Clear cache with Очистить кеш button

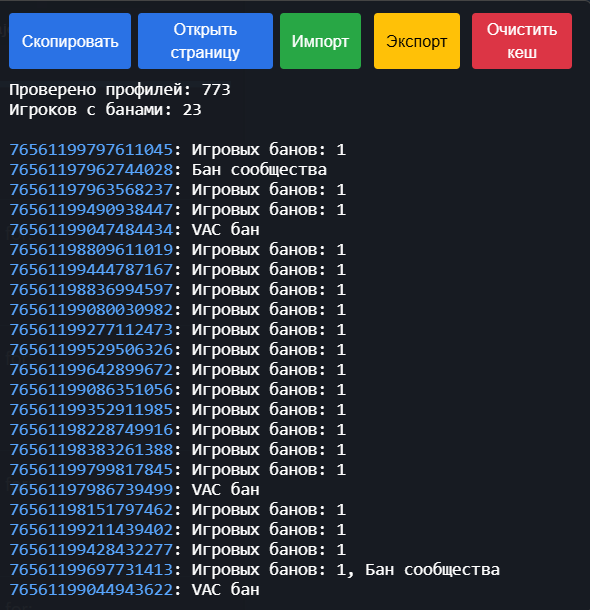coord(522,41)
